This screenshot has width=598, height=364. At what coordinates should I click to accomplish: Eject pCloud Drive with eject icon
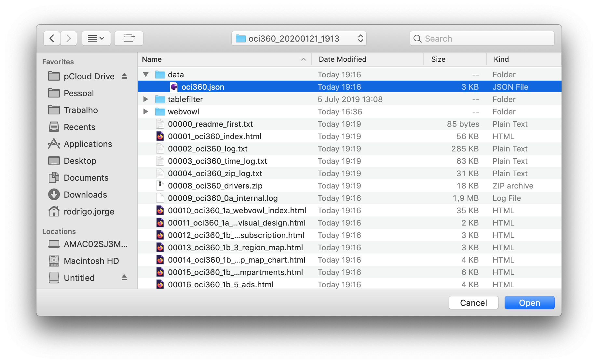(124, 76)
